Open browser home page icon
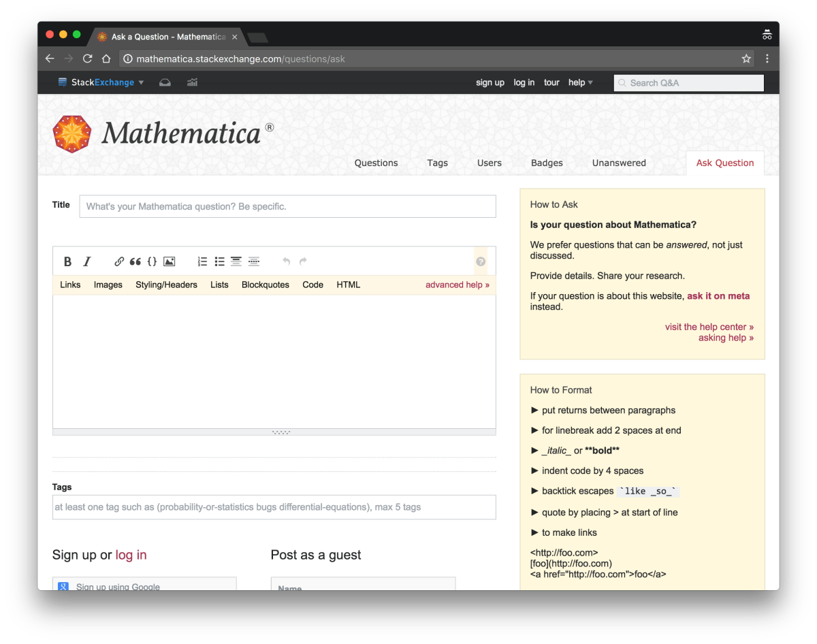This screenshot has width=817, height=644. click(x=106, y=59)
